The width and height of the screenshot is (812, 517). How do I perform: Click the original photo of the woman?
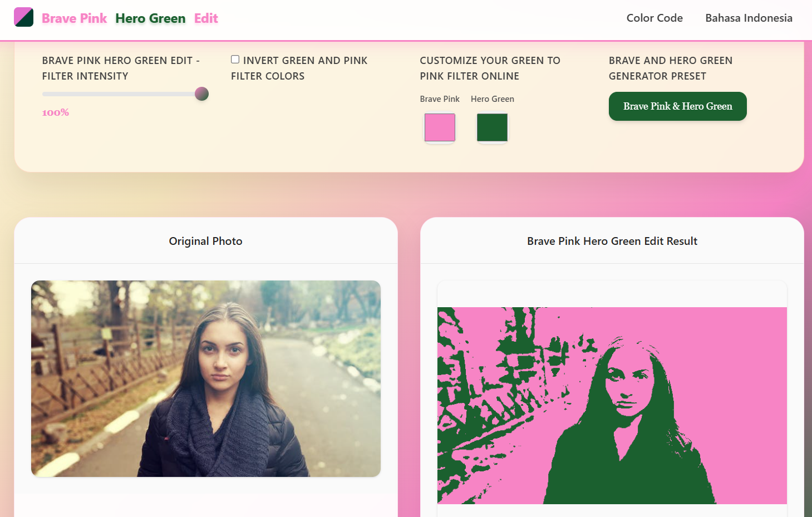pyautogui.click(x=206, y=378)
